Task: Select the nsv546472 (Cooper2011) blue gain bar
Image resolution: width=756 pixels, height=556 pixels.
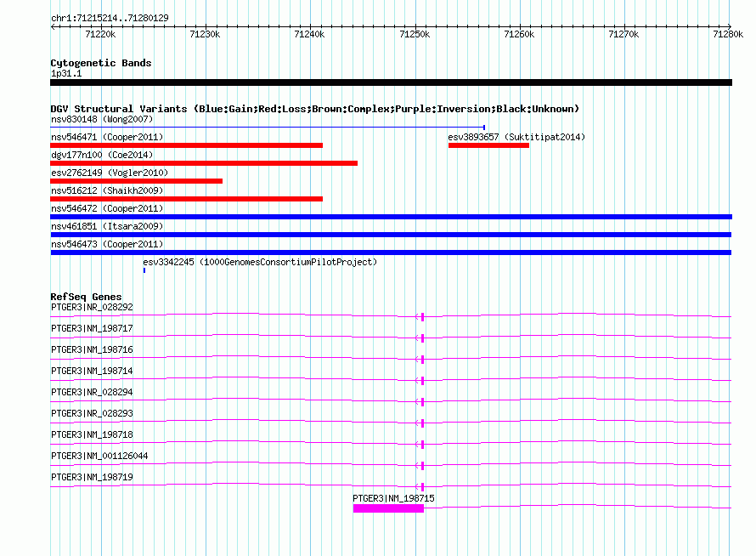Action: point(391,217)
